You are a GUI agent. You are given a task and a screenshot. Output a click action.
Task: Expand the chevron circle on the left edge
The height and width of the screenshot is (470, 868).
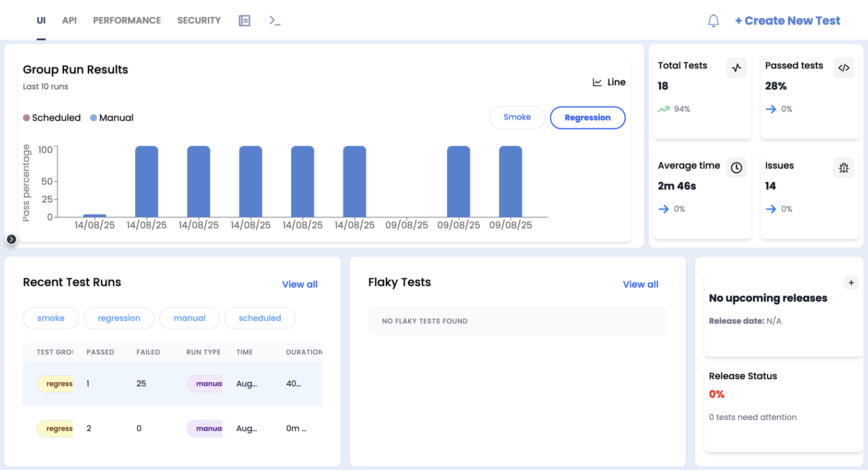(11, 239)
